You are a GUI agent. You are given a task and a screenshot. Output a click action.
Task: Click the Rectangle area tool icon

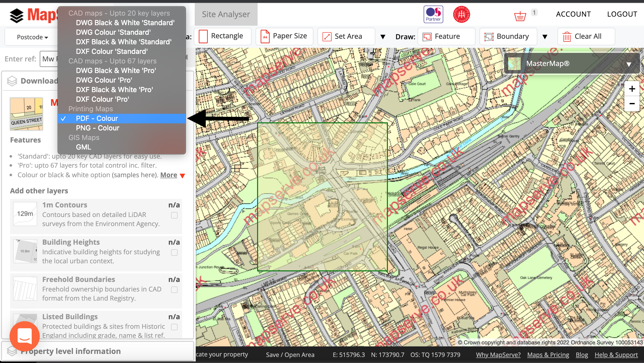203,37
